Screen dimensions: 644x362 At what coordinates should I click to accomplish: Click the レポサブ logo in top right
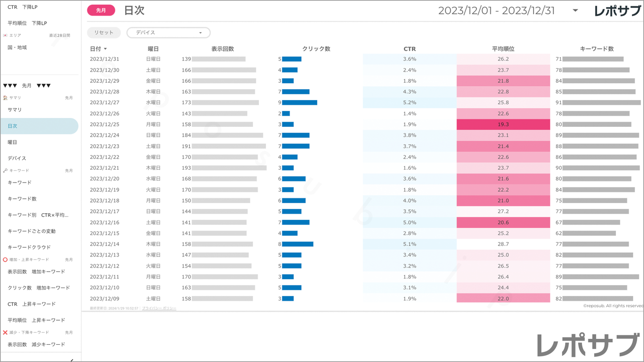tap(617, 11)
